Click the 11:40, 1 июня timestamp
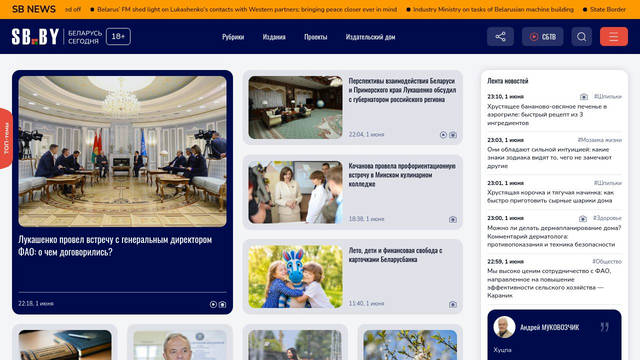Image resolution: width=640 pixels, height=360 pixels. tap(366, 304)
